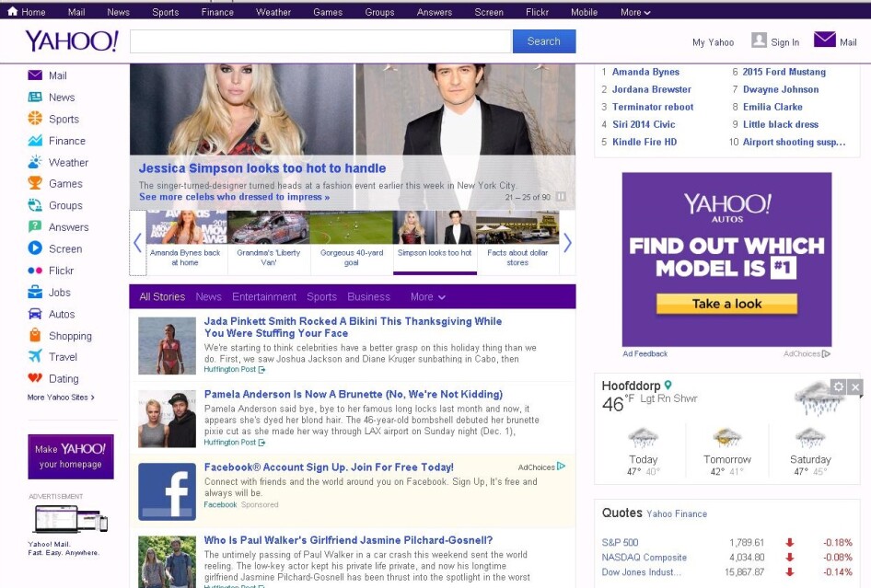This screenshot has height=588, width=871.
Task: Click the Shopping bag icon in sidebar
Action: coord(35,335)
